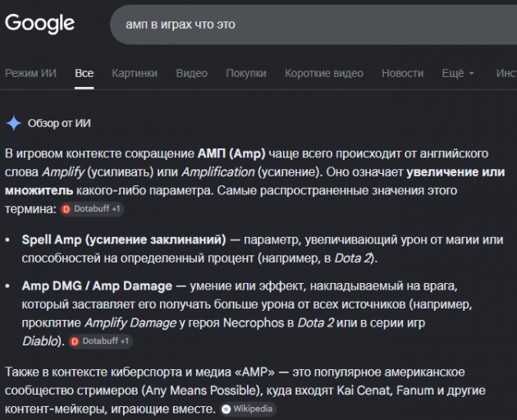The width and height of the screenshot is (517, 420).
Task: Open the Dotabuff +1 source chip after Diablo
Action: [x=101, y=341]
